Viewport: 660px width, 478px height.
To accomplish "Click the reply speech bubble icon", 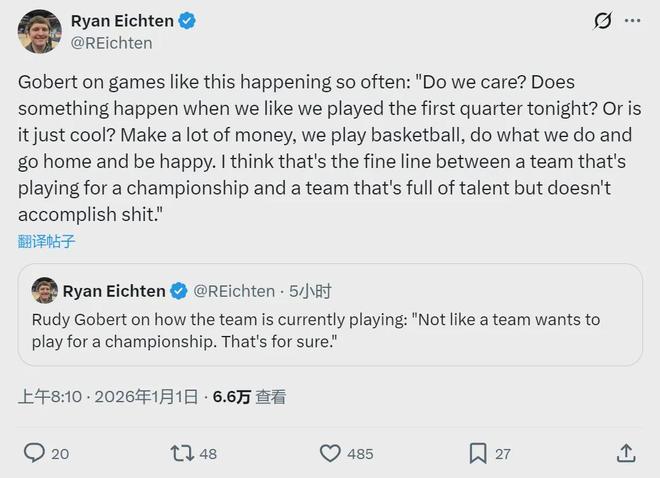I will point(34,453).
